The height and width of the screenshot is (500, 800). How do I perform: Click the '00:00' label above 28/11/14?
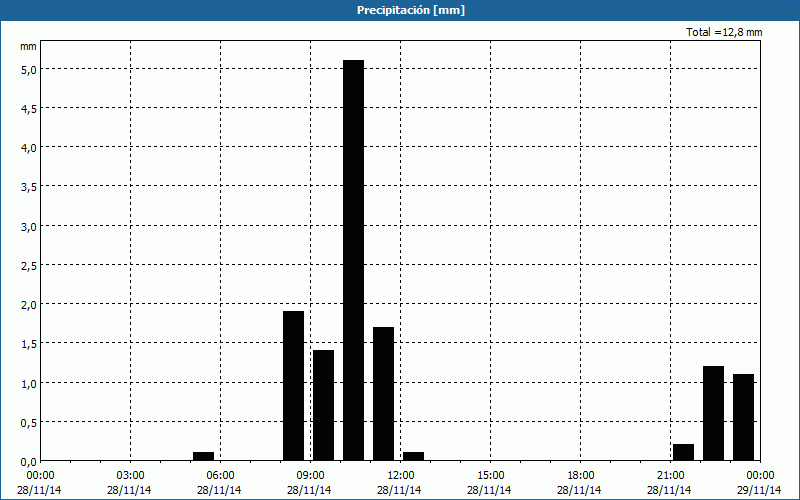pyautogui.click(x=40, y=476)
